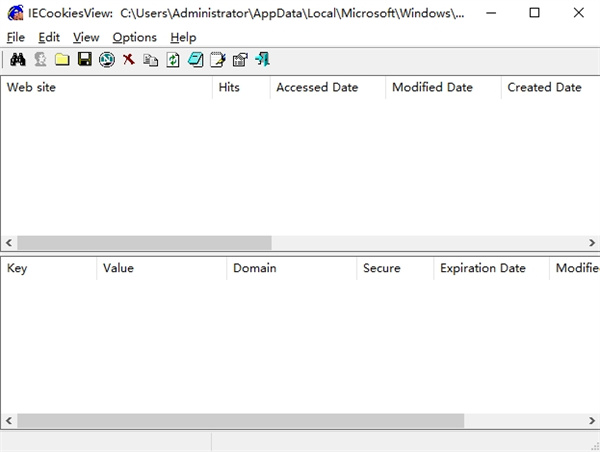Click the red X Delete icon
600x452 pixels.
(129, 60)
